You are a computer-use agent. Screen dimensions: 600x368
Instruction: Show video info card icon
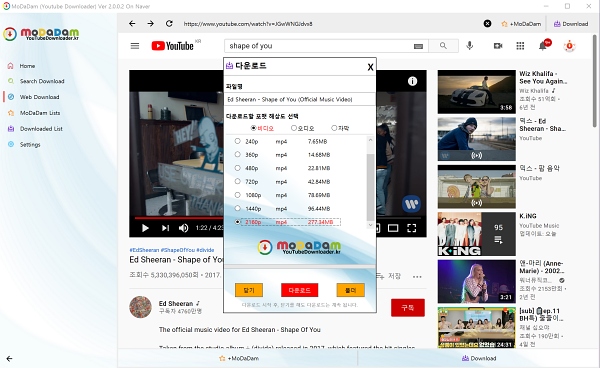412,81
